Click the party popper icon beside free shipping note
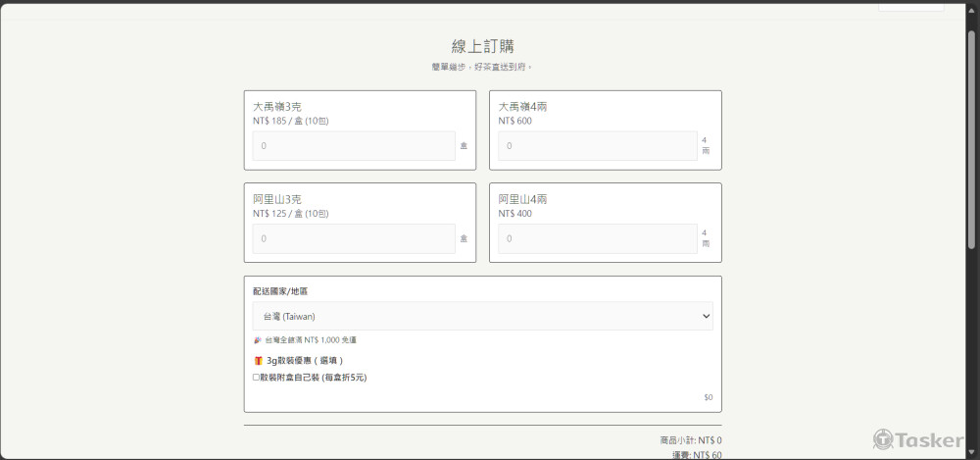Screen dimensions: 980x460 tap(257, 339)
